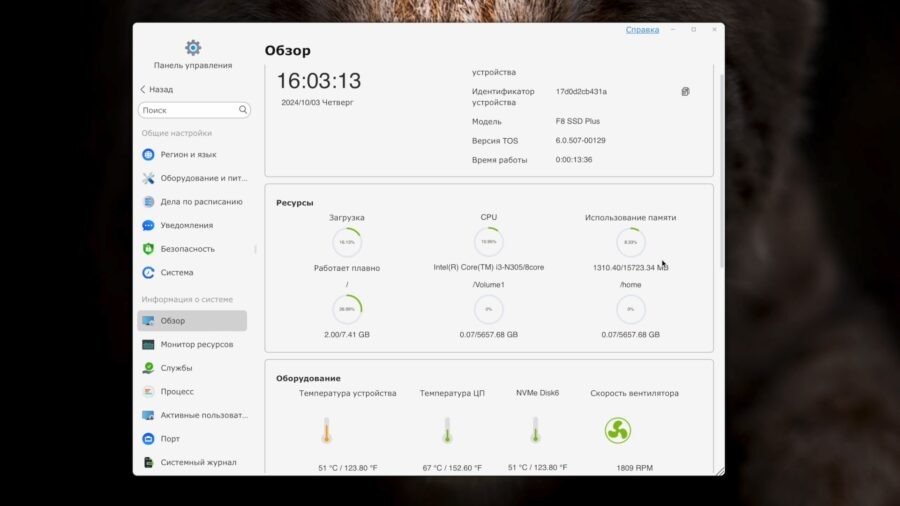Open Система icon

[x=148, y=273]
